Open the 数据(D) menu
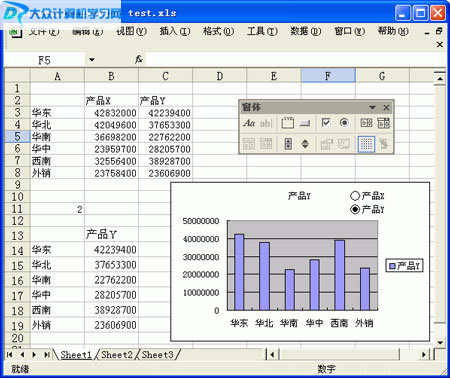This screenshot has height=378, width=450. coord(306,31)
